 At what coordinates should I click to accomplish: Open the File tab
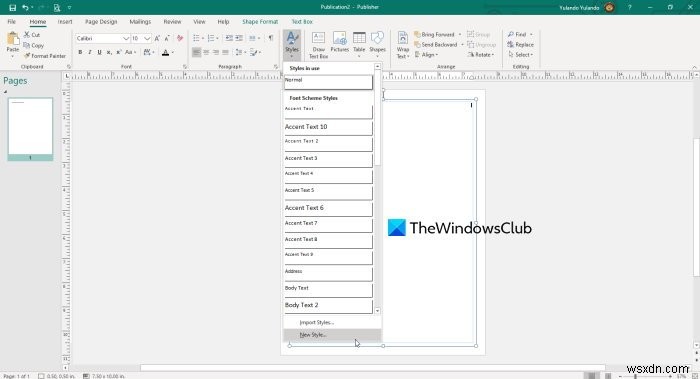pyautogui.click(x=12, y=21)
